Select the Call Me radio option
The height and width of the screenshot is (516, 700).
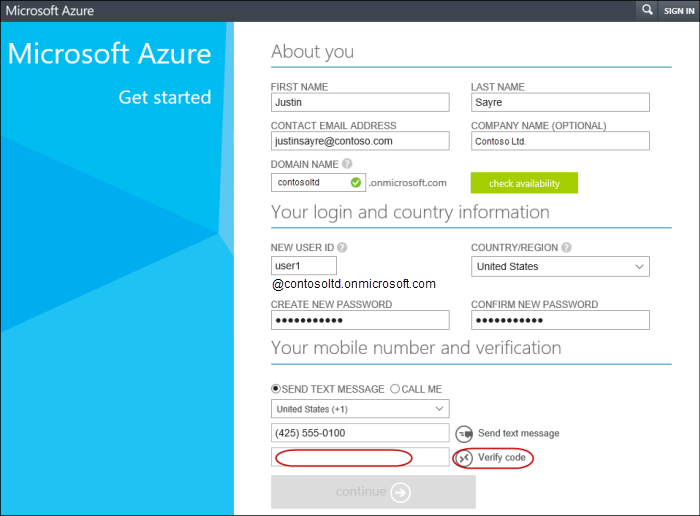pos(395,388)
